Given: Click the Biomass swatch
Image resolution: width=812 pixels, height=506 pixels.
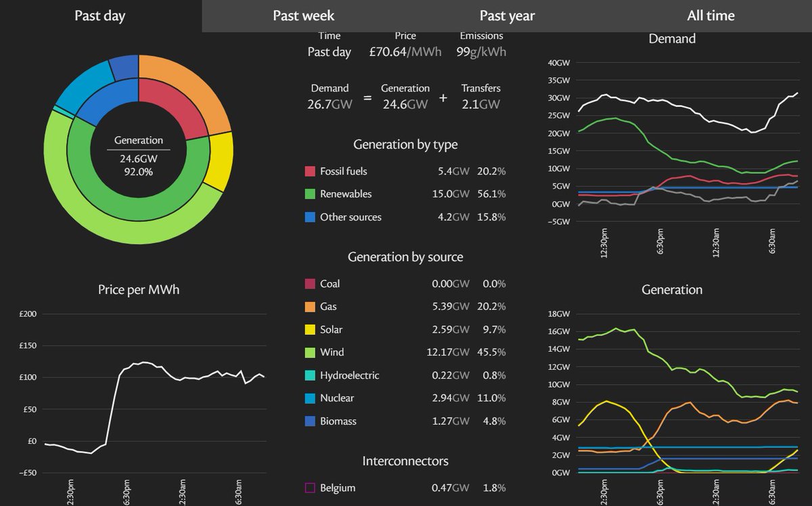Looking at the screenshot, I should tap(311, 421).
